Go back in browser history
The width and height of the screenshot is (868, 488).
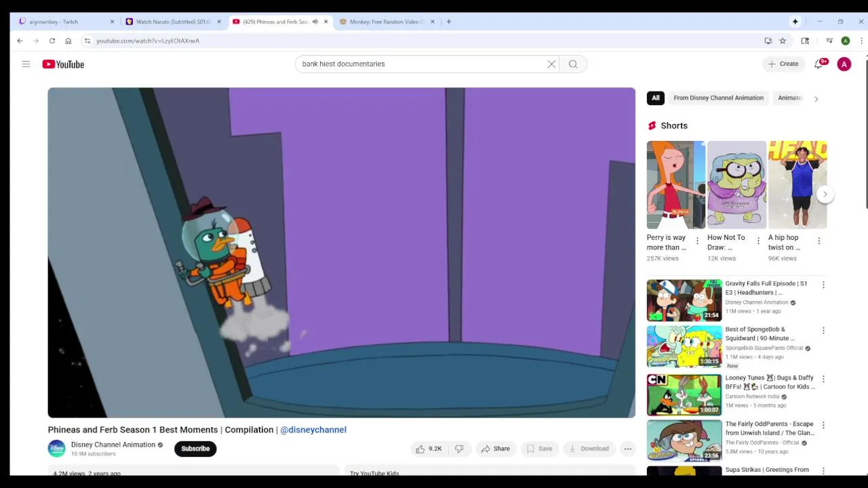(x=20, y=41)
